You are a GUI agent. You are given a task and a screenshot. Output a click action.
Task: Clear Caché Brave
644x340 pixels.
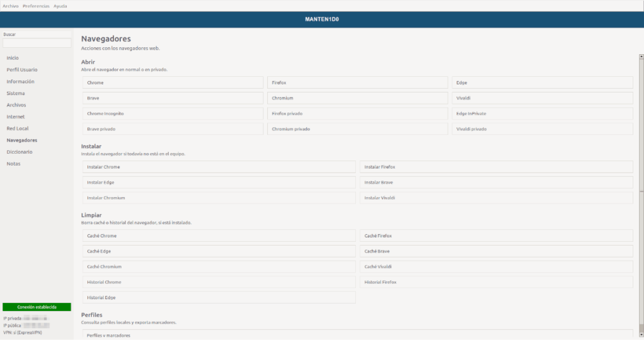[x=496, y=251]
